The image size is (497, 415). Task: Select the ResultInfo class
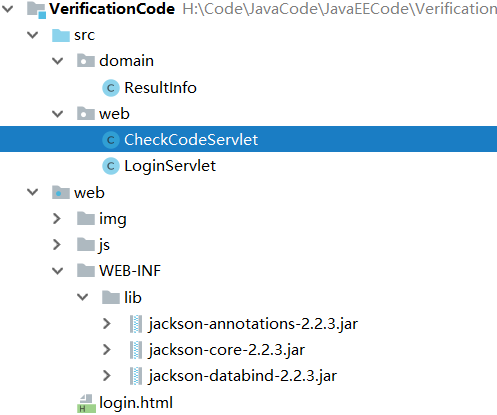[x=160, y=88]
